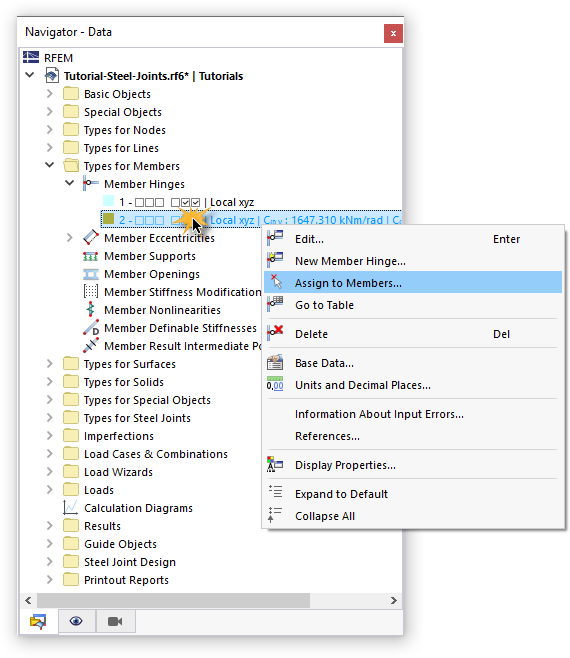The height and width of the screenshot is (658, 570).
Task: Choose Display Properties... menu entry
Action: (413, 465)
